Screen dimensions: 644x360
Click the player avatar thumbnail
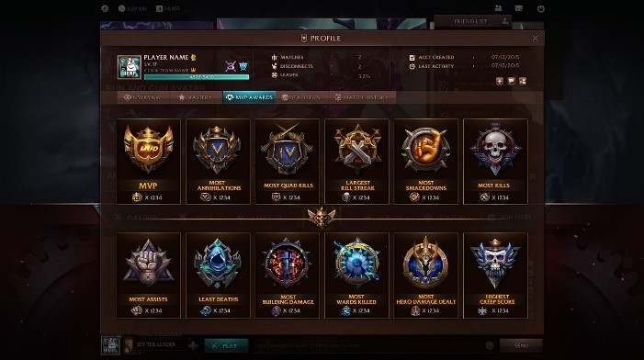click(x=129, y=67)
